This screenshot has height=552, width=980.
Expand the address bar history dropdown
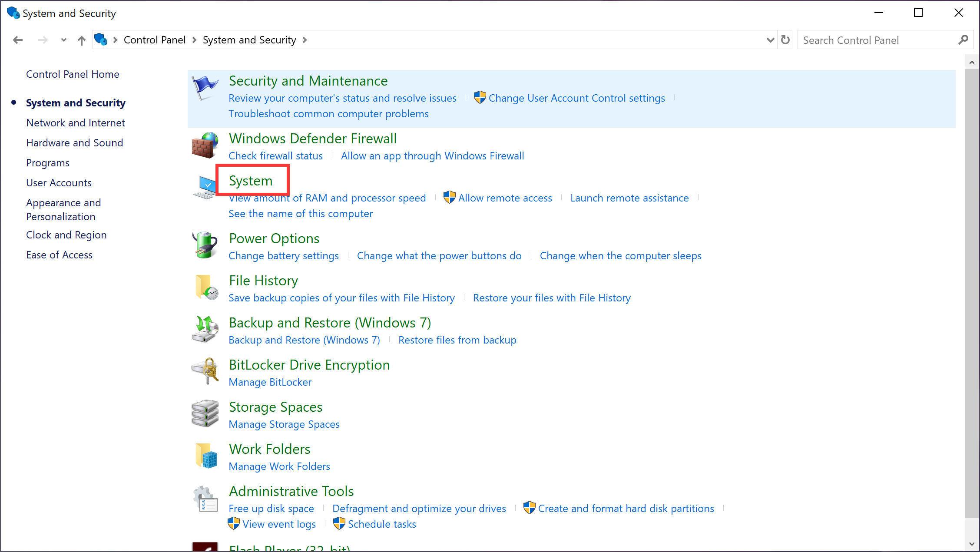(x=770, y=40)
